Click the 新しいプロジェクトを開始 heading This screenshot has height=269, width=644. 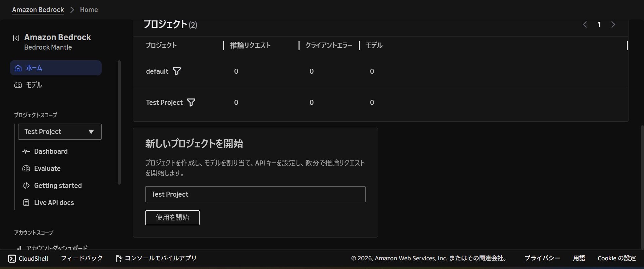click(194, 144)
